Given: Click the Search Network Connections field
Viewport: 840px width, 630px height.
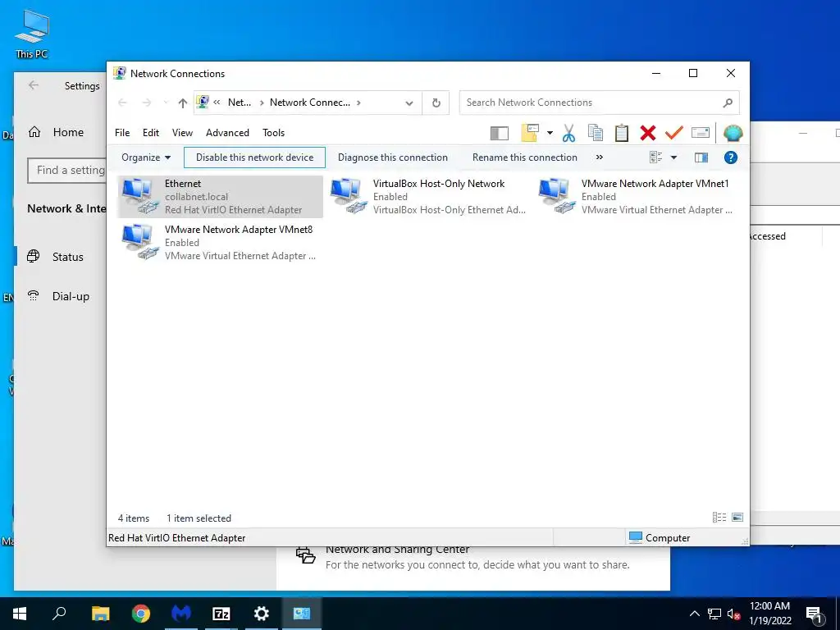Looking at the screenshot, I should [599, 103].
